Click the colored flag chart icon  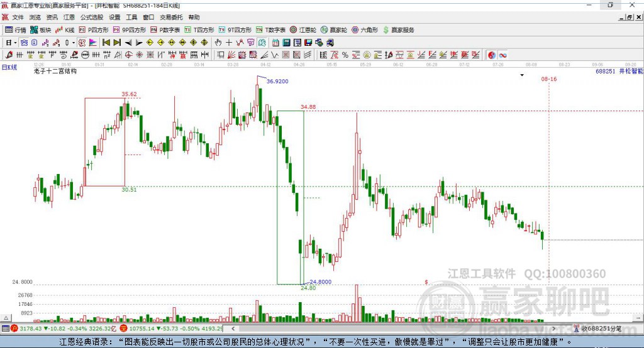point(93,43)
